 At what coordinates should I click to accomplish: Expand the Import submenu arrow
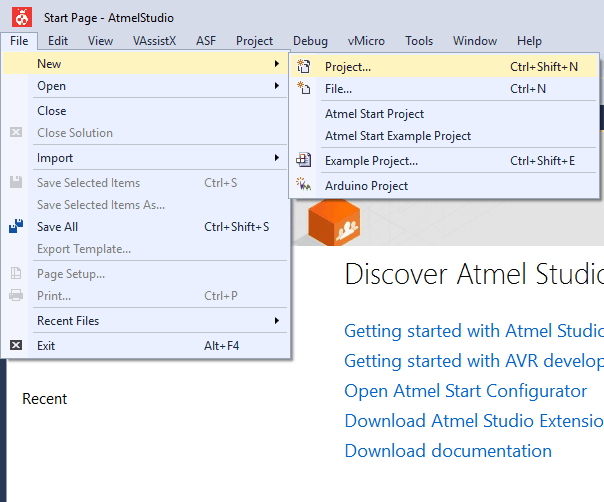coord(277,157)
